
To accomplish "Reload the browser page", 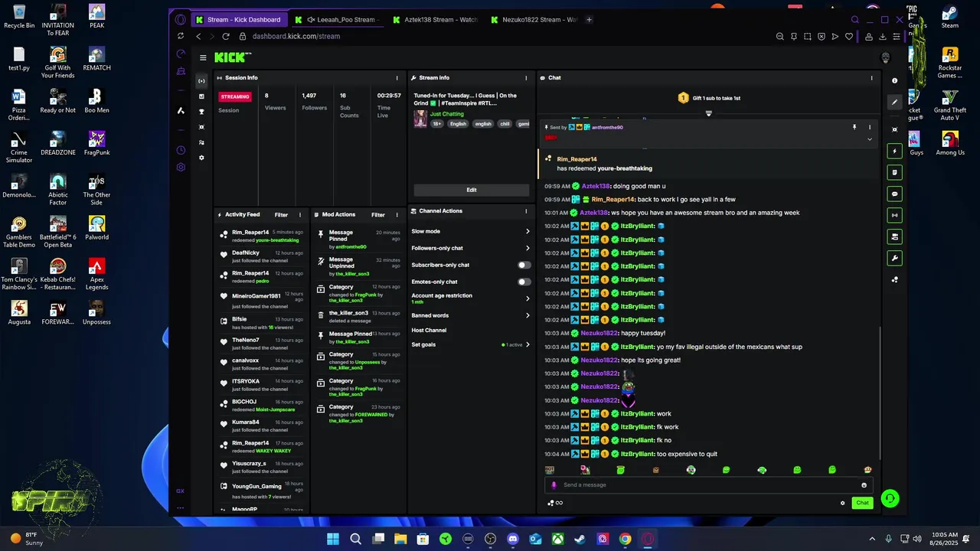I will pos(226,36).
